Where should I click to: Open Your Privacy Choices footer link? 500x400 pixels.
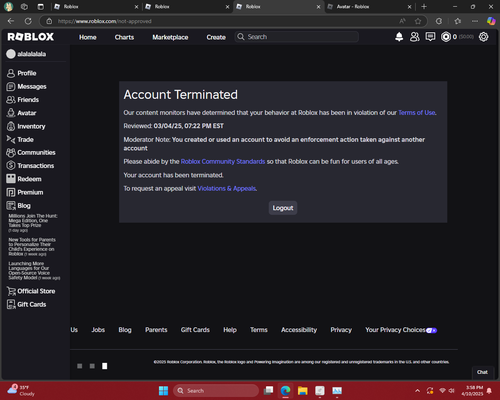point(401,330)
